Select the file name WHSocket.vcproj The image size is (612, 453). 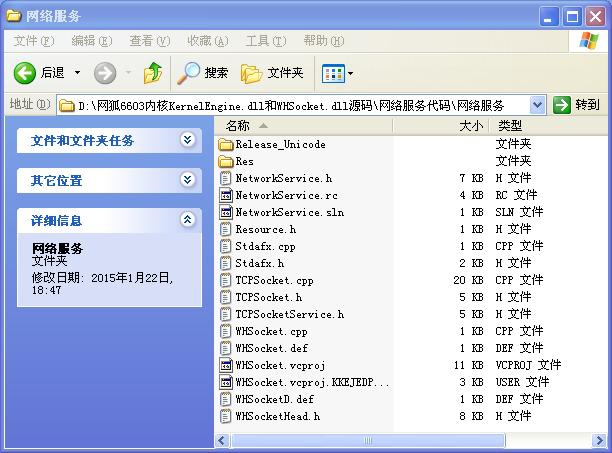(280, 366)
